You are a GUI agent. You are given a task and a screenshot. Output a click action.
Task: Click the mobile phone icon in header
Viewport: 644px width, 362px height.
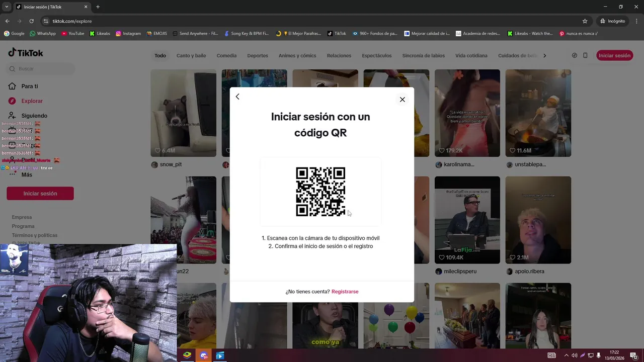point(585,55)
